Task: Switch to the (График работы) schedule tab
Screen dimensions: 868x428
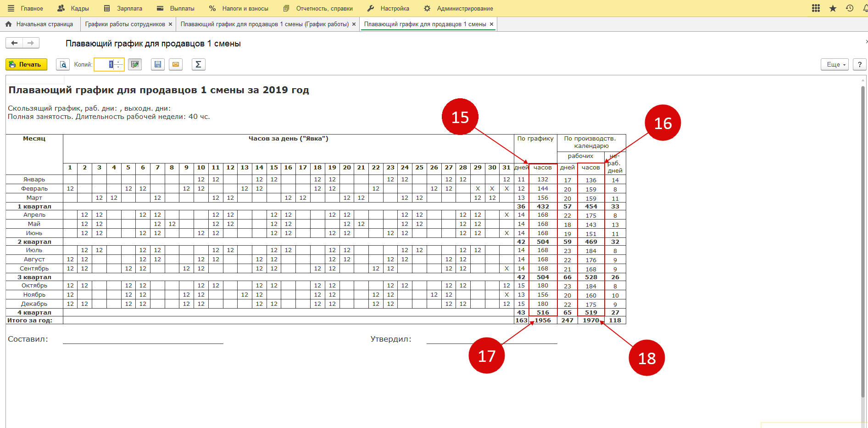Action: click(x=265, y=24)
